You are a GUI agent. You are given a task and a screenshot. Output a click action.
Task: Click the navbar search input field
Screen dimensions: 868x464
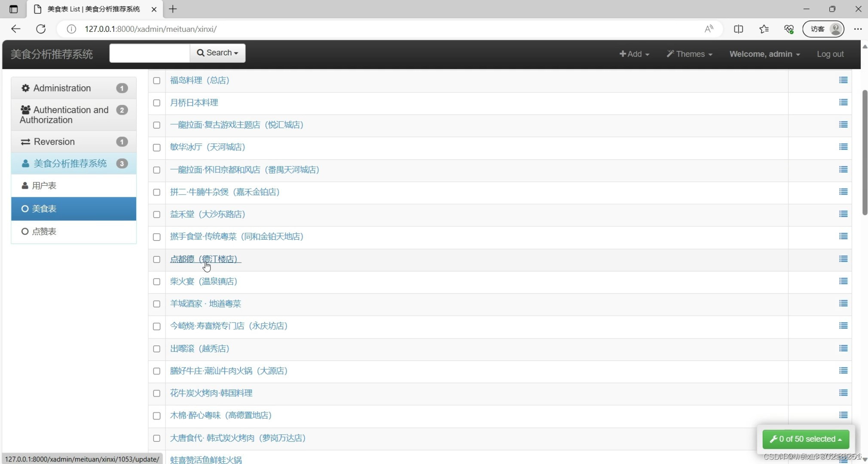[x=150, y=53]
